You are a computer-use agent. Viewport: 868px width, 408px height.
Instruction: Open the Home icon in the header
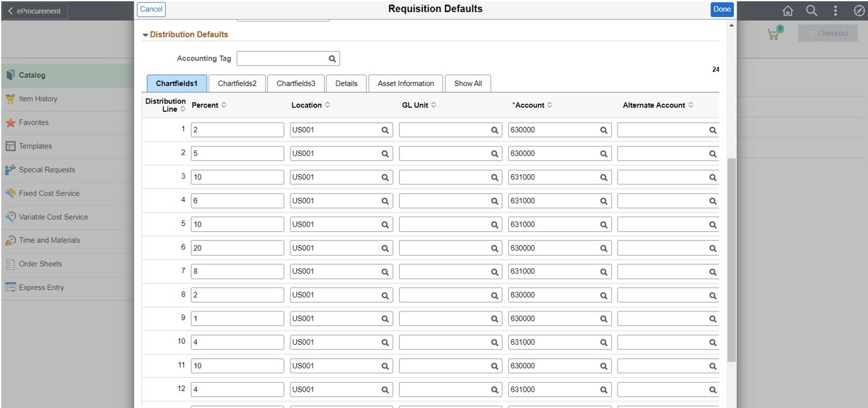tap(788, 11)
